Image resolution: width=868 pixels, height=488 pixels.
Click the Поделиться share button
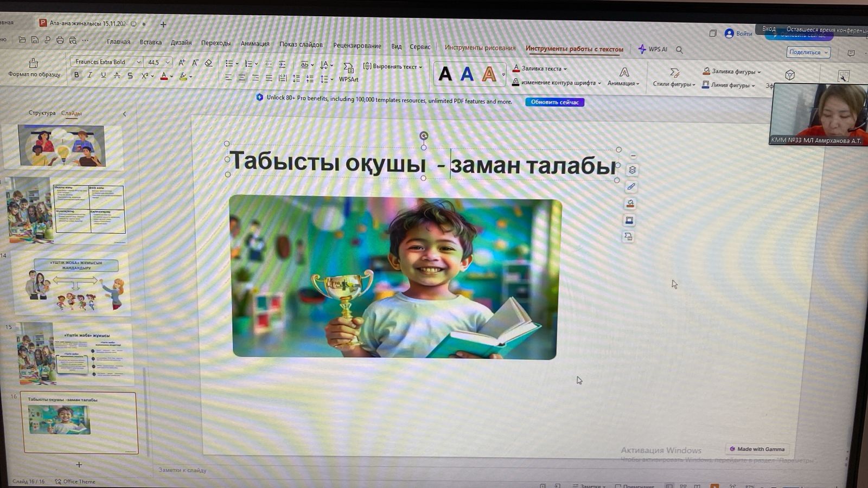tap(808, 52)
